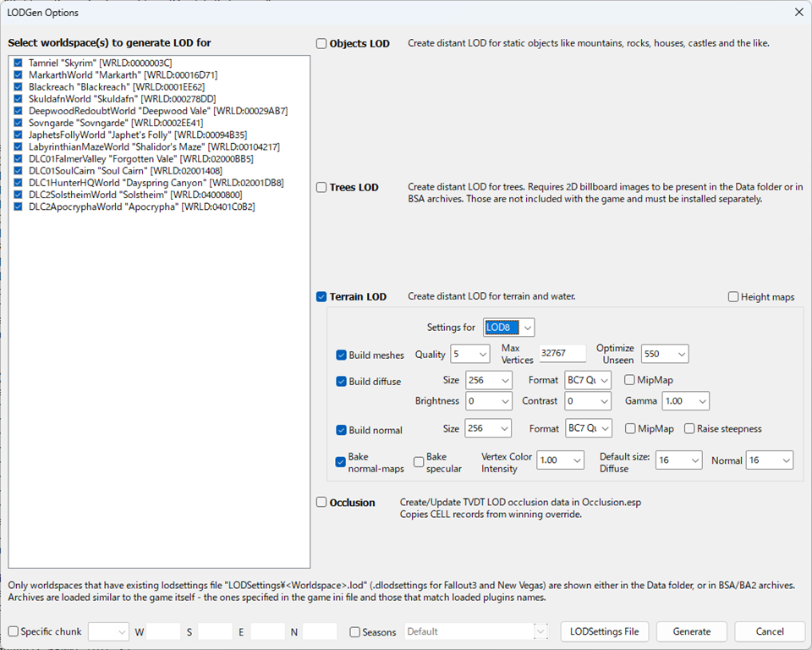Screen dimensions: 812x650
Task: Open the Settings for LOD8 dropdown
Action: tap(508, 328)
